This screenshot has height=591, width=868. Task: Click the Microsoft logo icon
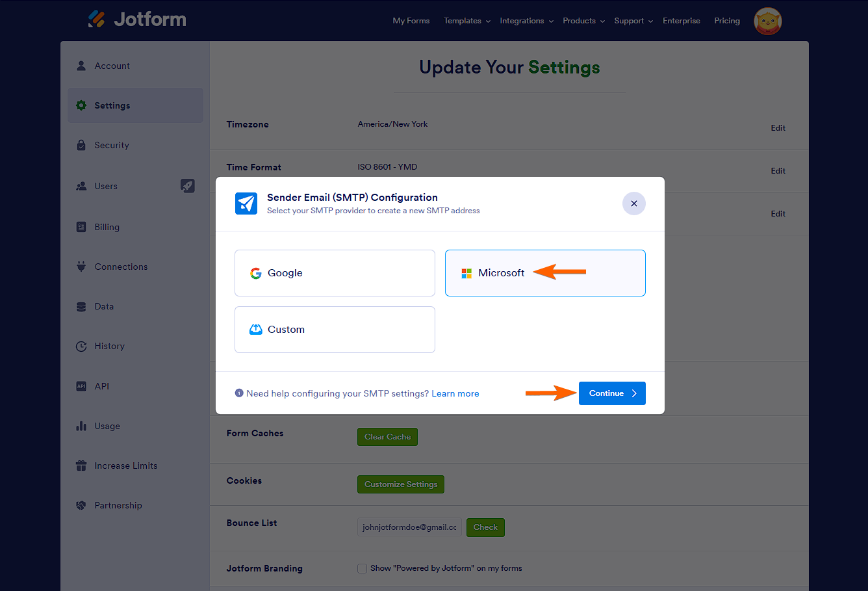pos(466,273)
